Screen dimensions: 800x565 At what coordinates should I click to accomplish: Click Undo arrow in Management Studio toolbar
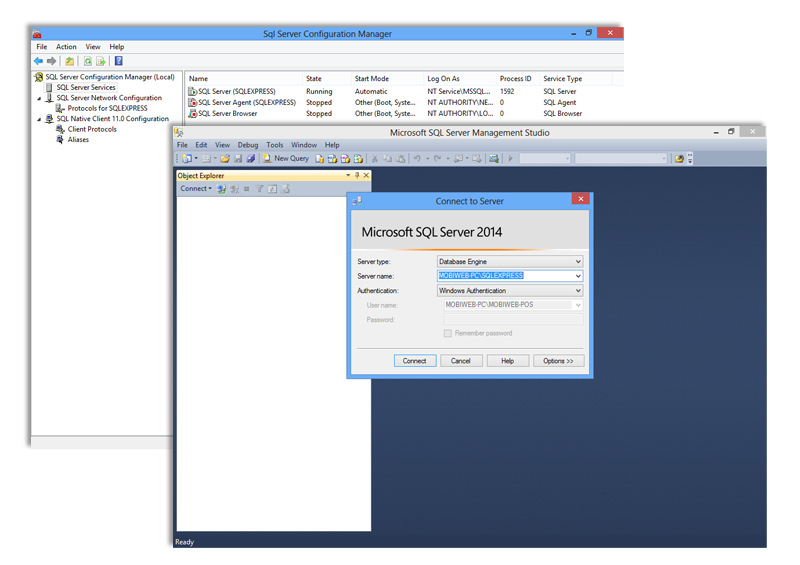click(417, 159)
